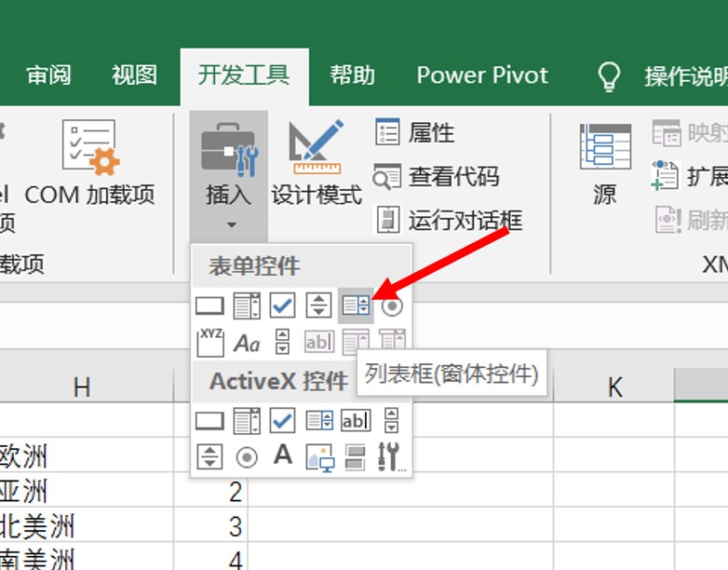Viewport: 728px width, 570px height.
Task: Select the 开发工具 tab
Action: 244,75
